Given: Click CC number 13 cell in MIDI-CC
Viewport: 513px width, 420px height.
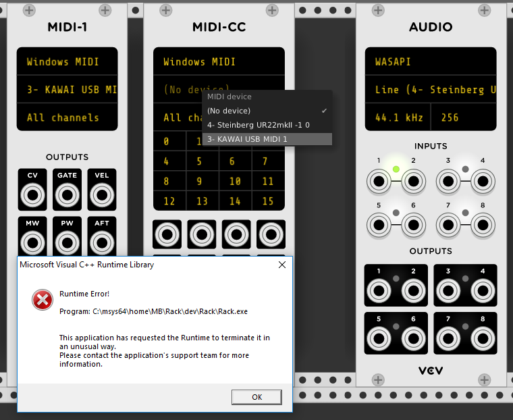Looking at the screenshot, I should (x=202, y=201).
